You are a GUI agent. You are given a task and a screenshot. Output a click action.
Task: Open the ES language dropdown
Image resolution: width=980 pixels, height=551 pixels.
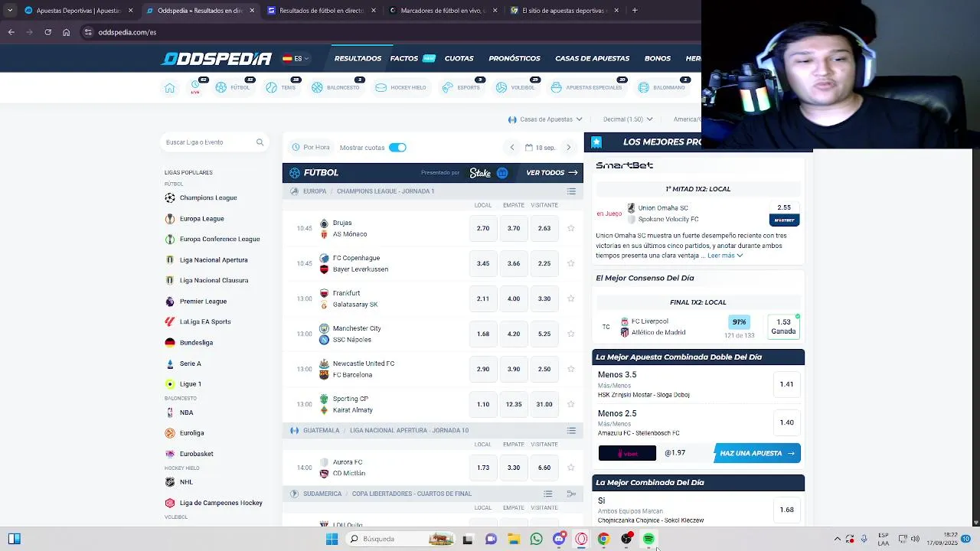[296, 58]
